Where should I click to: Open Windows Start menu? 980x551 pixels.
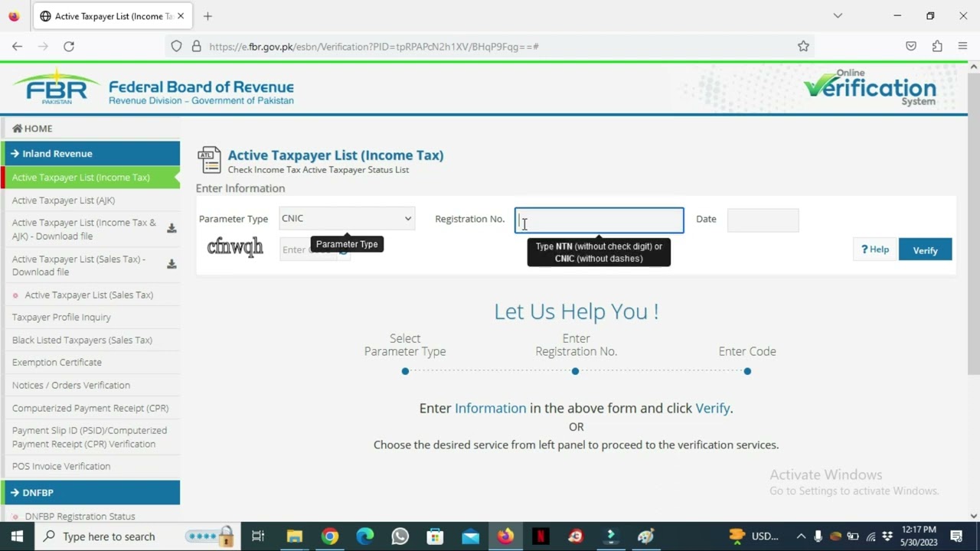pyautogui.click(x=17, y=536)
